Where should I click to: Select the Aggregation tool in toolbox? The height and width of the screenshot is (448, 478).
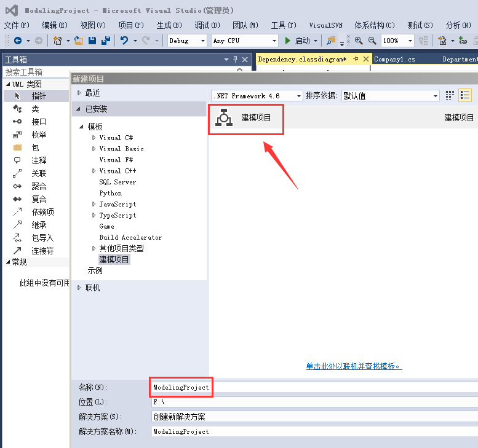(36, 186)
